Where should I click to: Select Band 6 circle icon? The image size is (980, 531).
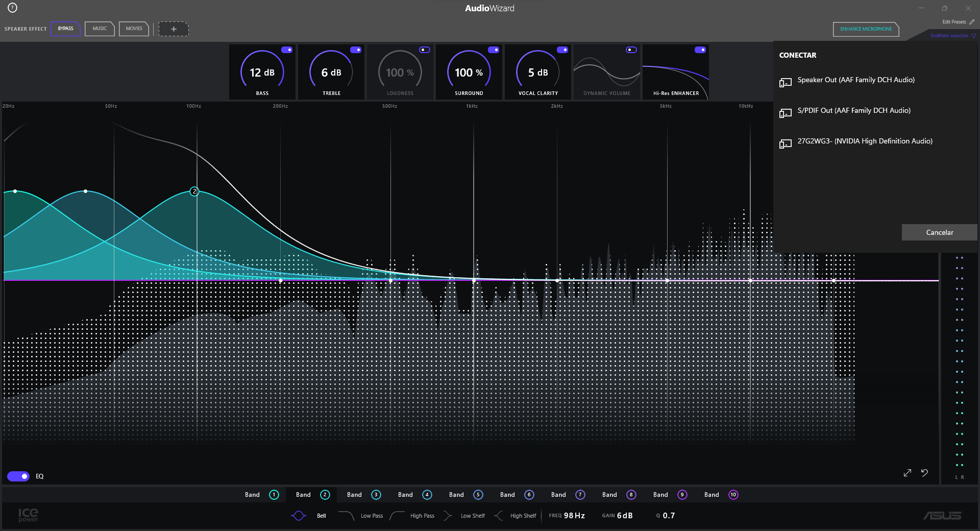click(529, 495)
